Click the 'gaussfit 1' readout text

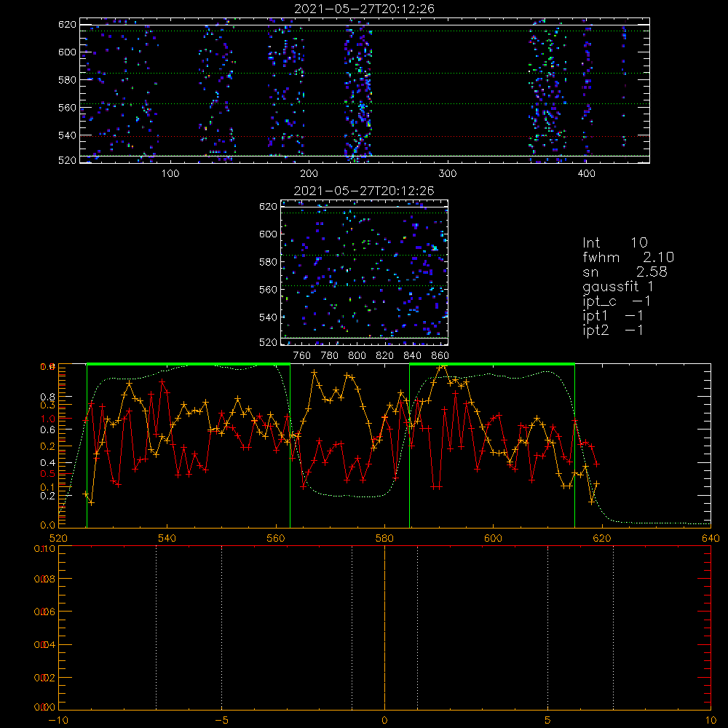pyautogui.click(x=618, y=286)
